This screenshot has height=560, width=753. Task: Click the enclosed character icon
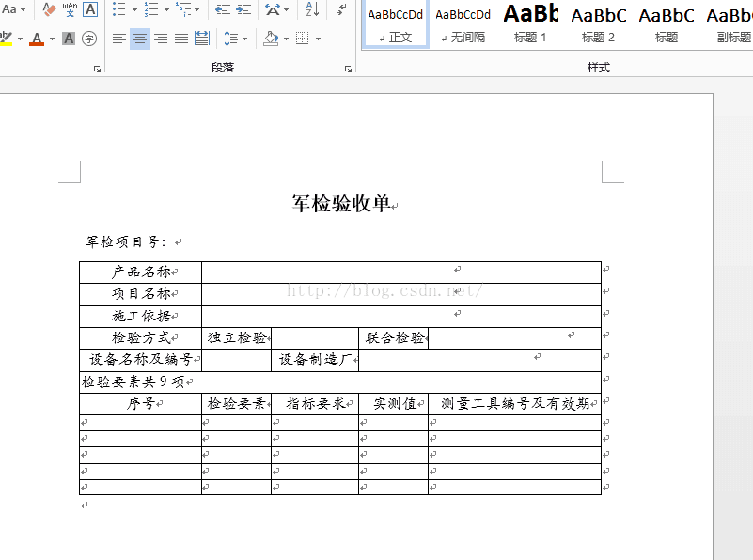point(89,39)
